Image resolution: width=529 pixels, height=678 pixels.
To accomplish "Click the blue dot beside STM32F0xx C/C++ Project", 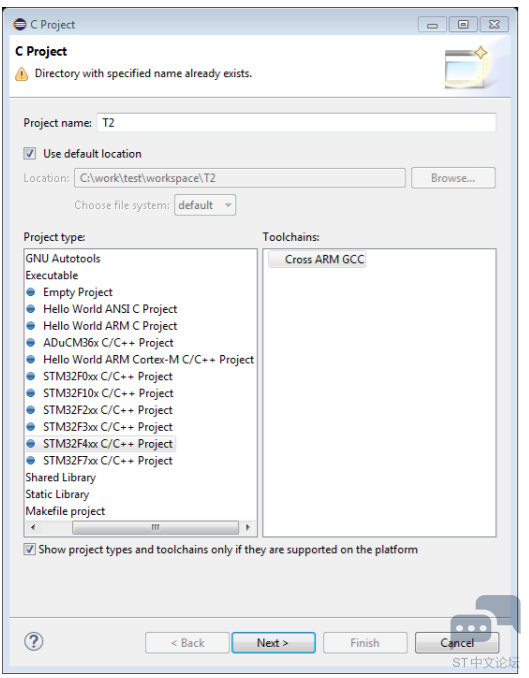I will tap(31, 377).
